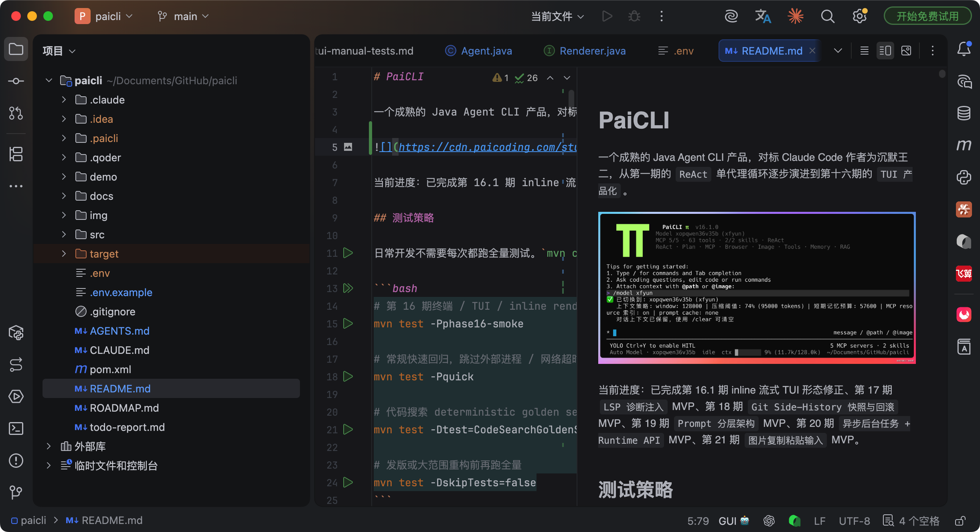The width and height of the screenshot is (980, 532).
Task: Click the warning count indicator in editor
Action: click(501, 78)
